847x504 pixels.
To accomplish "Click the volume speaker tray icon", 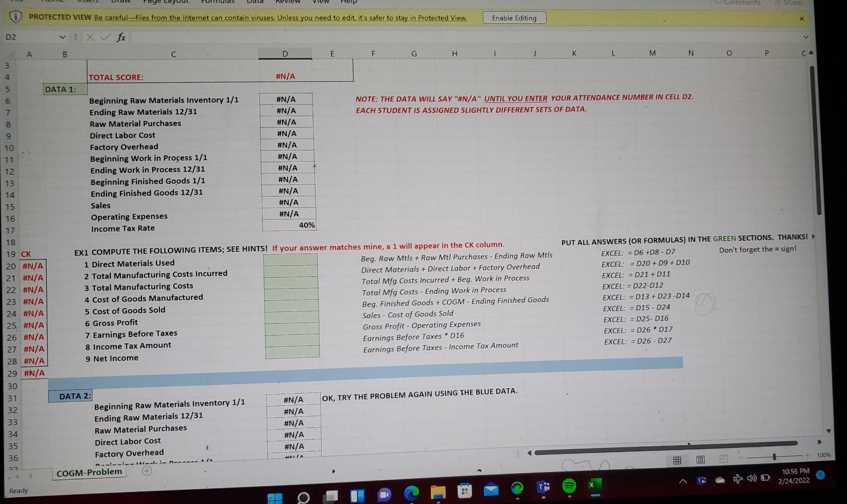I will (751, 478).
